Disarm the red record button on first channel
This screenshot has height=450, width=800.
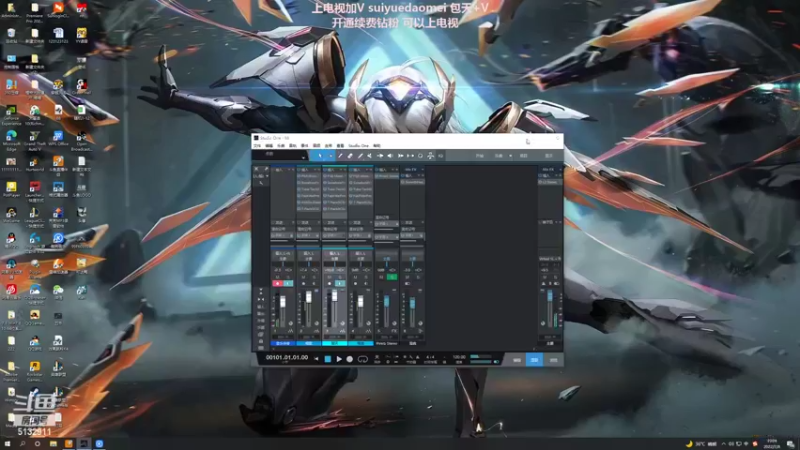278,283
